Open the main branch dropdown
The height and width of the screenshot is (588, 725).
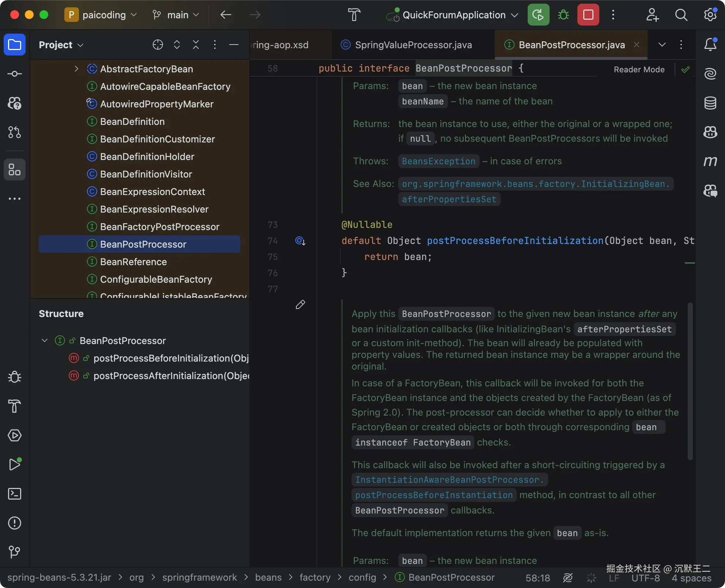[175, 15]
